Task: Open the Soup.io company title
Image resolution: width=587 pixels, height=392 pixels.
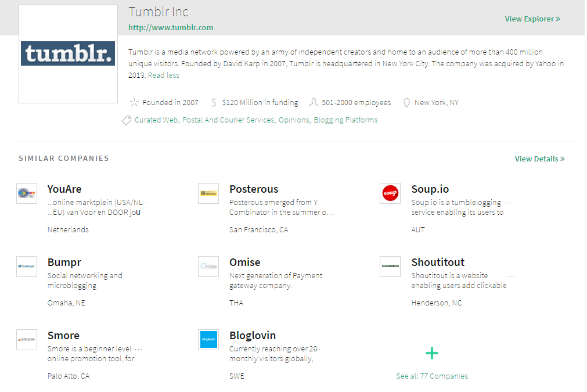Action: coord(430,189)
